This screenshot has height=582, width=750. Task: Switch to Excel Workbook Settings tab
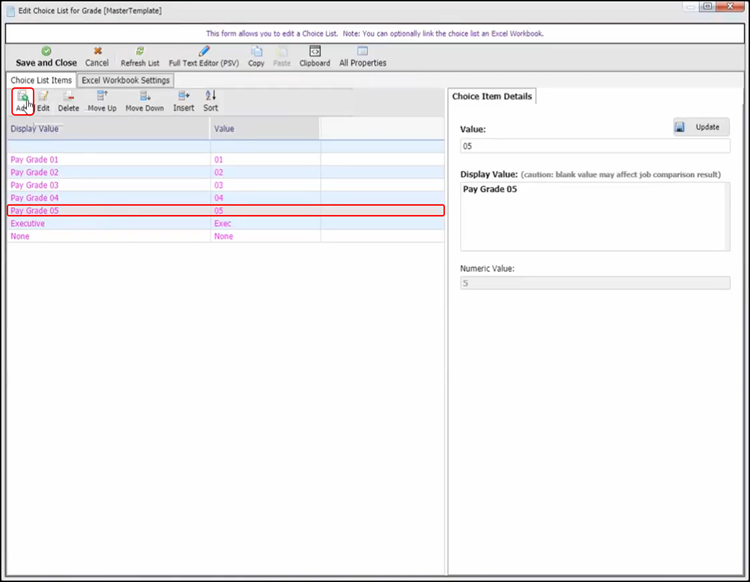click(127, 80)
